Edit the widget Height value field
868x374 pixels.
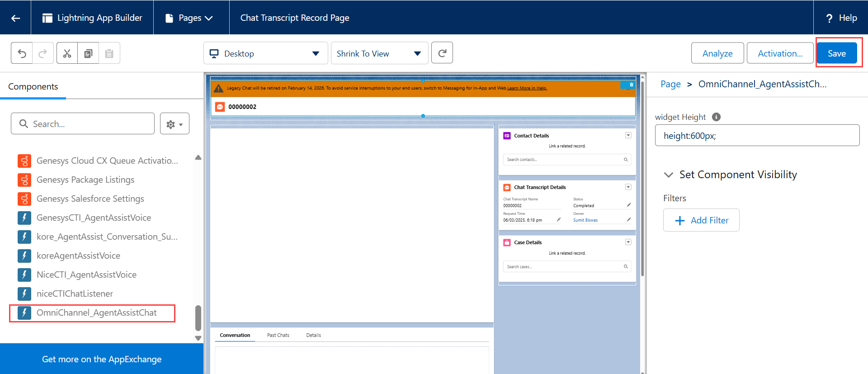click(x=757, y=135)
